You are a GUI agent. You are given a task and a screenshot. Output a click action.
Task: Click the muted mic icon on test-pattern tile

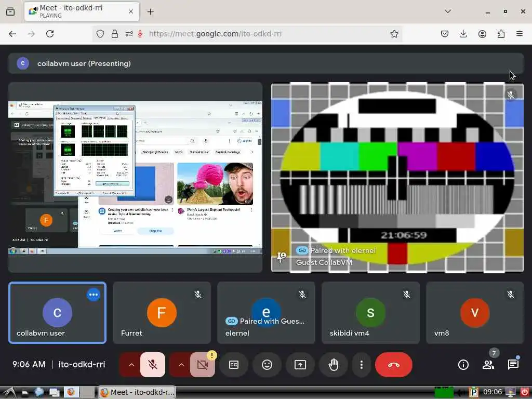(x=511, y=95)
